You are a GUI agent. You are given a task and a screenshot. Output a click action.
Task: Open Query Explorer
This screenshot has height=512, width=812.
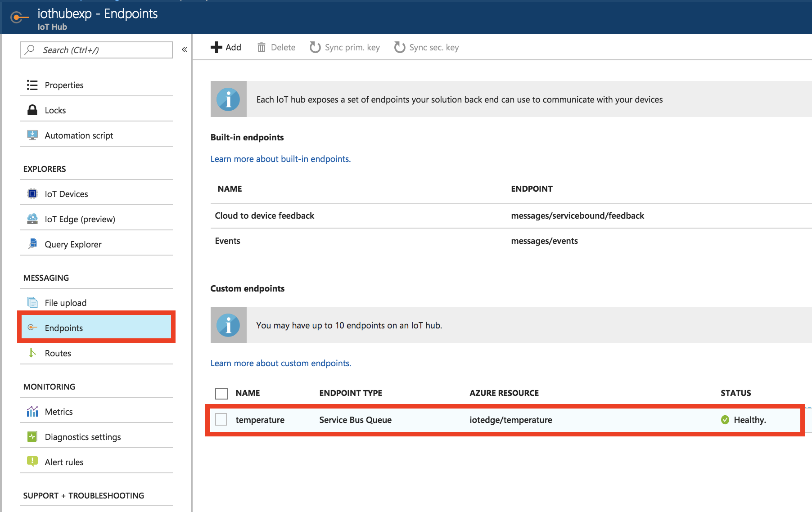[x=96, y=244]
